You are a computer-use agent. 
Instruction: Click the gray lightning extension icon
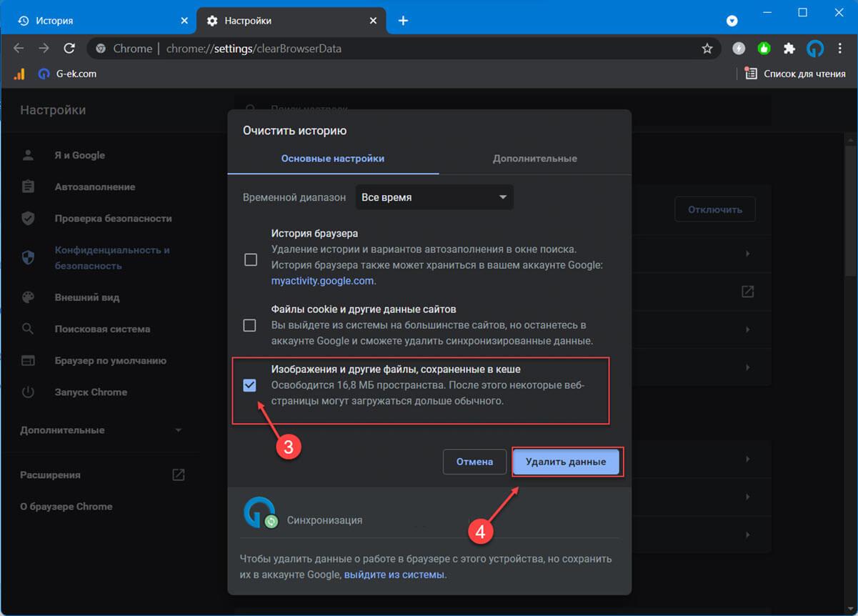pyautogui.click(x=739, y=49)
